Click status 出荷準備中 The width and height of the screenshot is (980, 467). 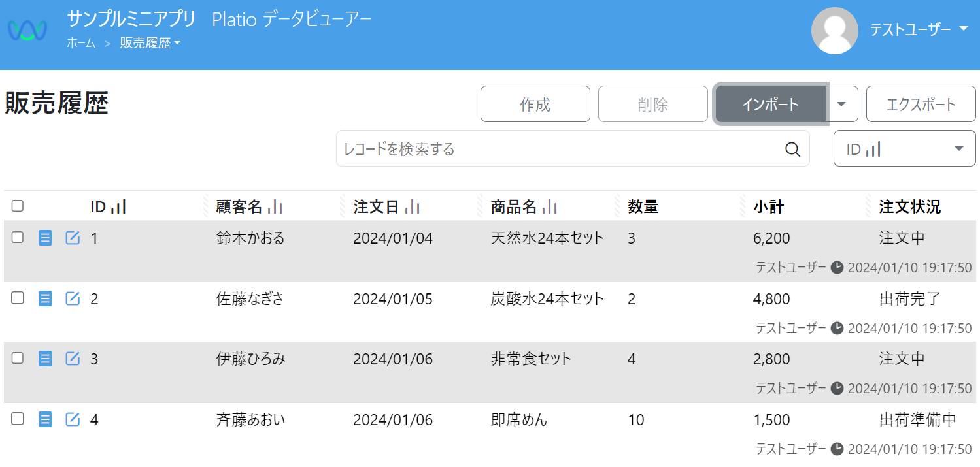pyautogui.click(x=918, y=419)
